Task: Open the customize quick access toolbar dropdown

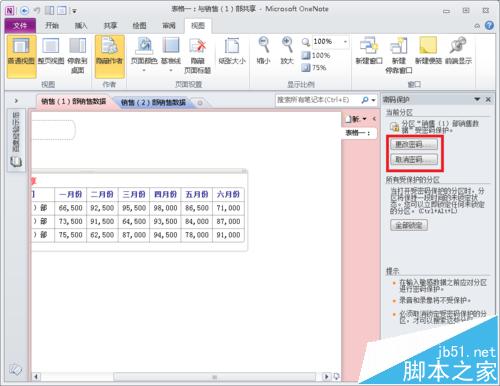Action: pyautogui.click(x=74, y=11)
